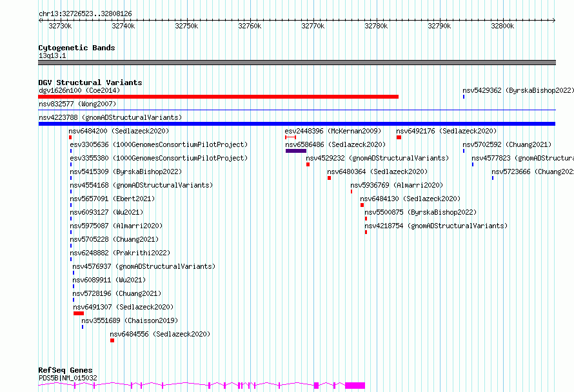The width and height of the screenshot is (574, 392).
Task: Click the red bracket glyph under esv2448396
Action: click(291, 137)
